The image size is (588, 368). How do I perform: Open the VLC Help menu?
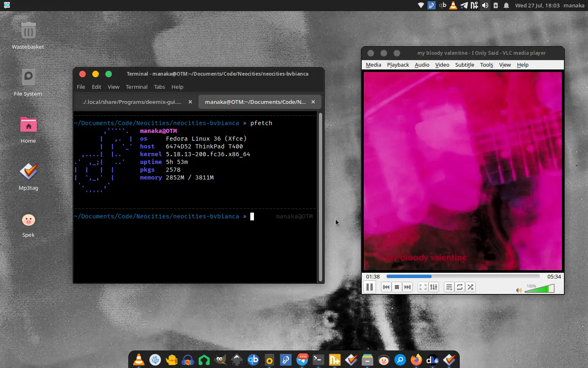pos(523,65)
